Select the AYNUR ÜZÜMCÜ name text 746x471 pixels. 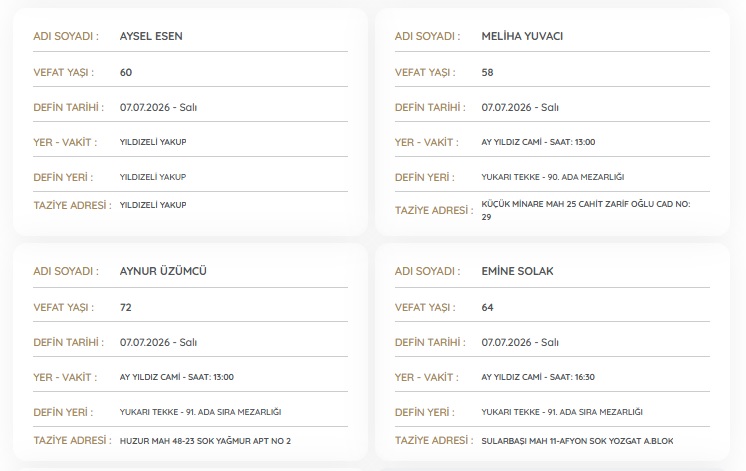click(163, 271)
